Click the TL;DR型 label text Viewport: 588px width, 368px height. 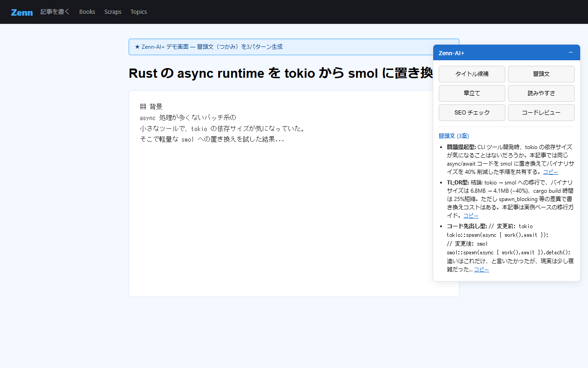point(458,183)
